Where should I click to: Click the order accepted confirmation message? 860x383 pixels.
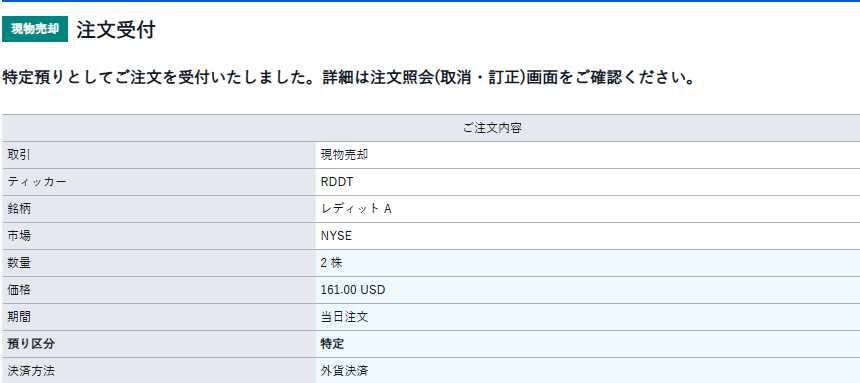(x=349, y=78)
